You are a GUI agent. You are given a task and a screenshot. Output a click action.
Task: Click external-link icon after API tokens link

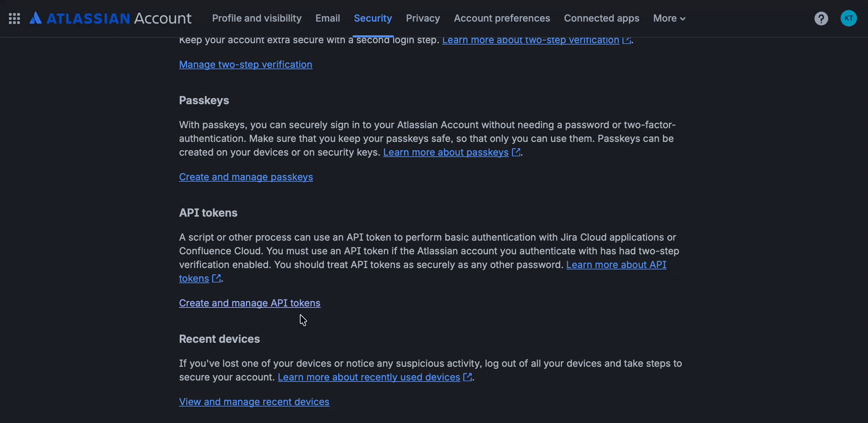click(216, 278)
